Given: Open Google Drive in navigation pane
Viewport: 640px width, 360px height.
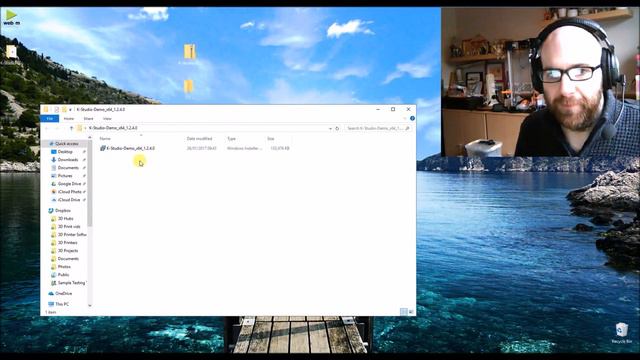Looking at the screenshot, I should [69, 184].
